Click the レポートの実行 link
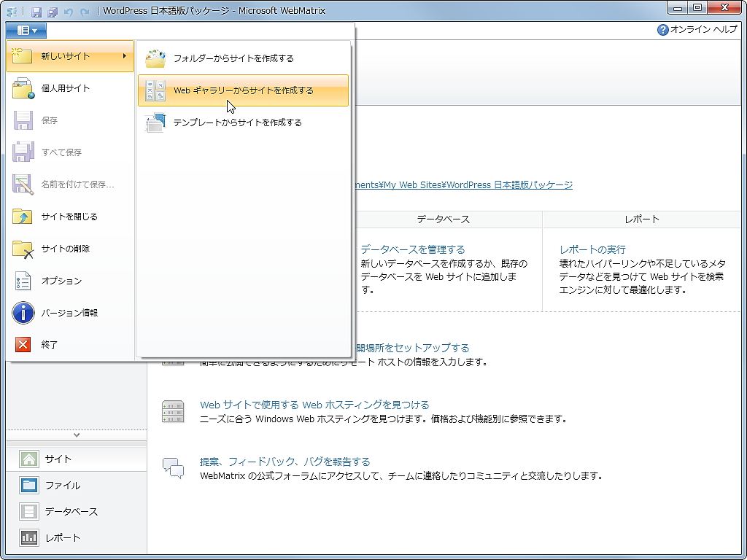Viewport: 747px width, 560px height. pyautogui.click(x=591, y=249)
